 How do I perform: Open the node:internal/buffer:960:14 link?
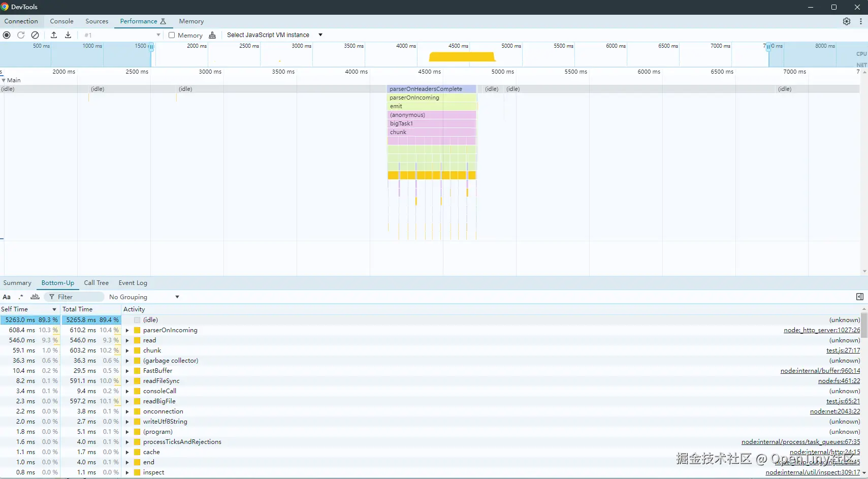click(820, 371)
